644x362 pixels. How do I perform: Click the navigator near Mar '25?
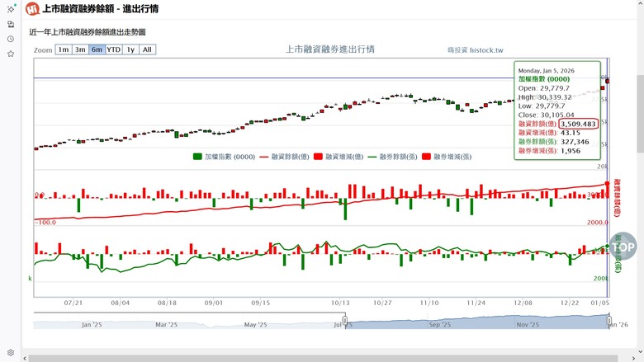pyautogui.click(x=166, y=324)
